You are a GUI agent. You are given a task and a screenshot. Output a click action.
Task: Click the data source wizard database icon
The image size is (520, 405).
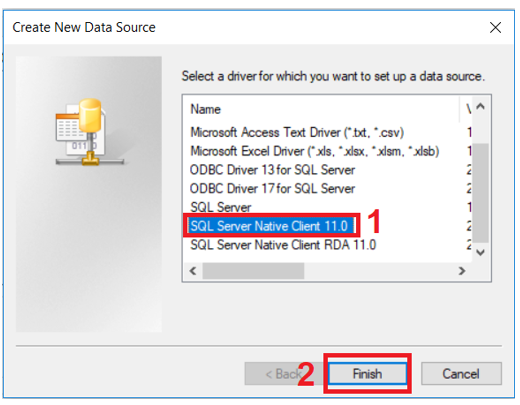[x=90, y=132]
